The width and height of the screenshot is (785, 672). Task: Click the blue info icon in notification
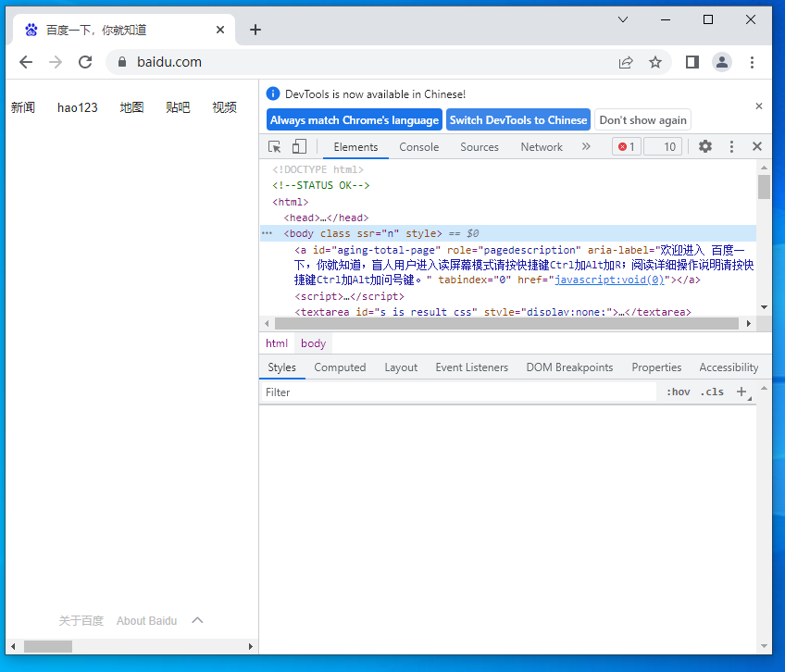coord(273,93)
